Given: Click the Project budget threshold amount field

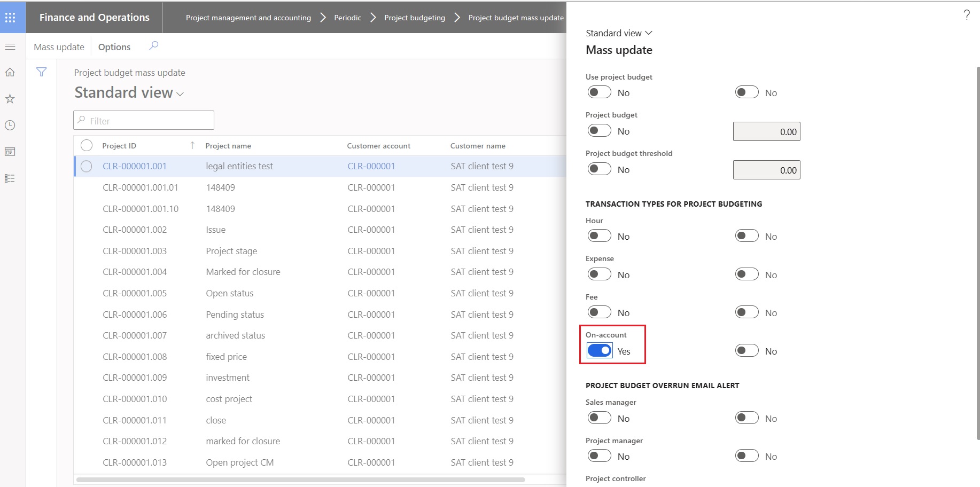Looking at the screenshot, I should 767,170.
